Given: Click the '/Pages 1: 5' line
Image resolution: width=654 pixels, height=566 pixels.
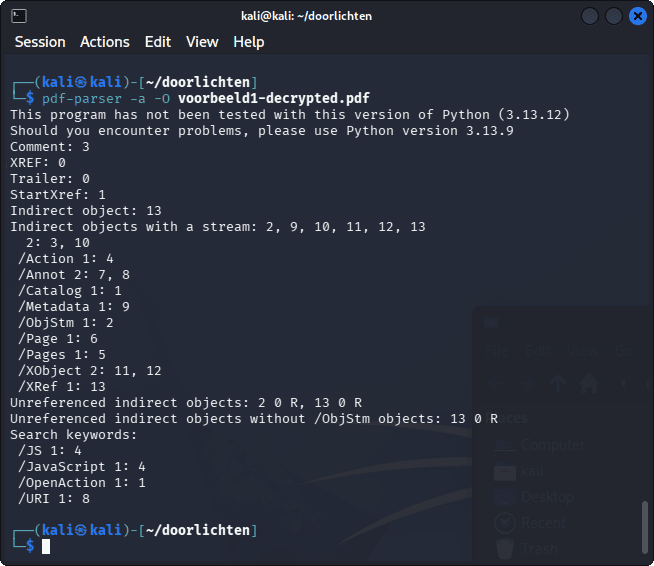Looking at the screenshot, I should (62, 355).
